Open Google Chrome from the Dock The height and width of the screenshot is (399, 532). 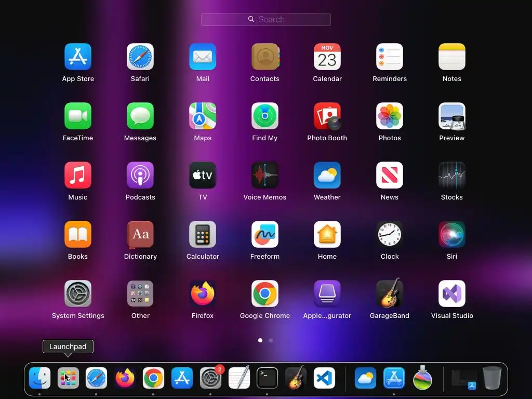tap(153, 378)
